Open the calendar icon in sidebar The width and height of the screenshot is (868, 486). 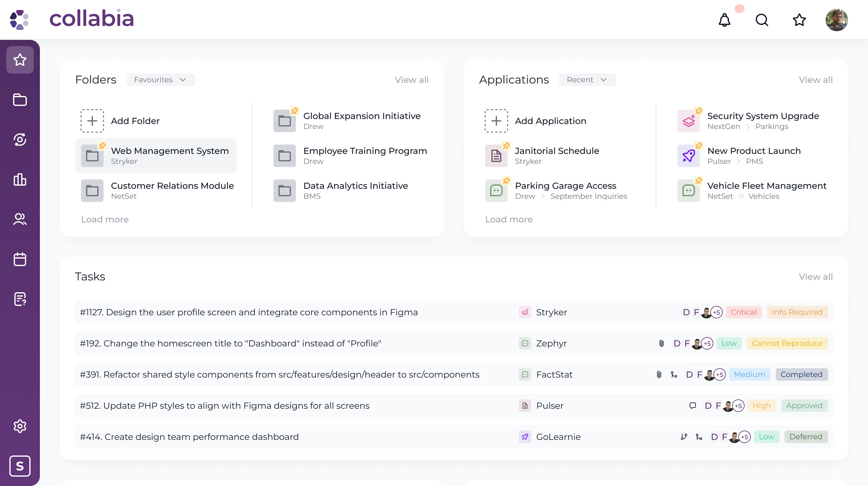tap(20, 259)
